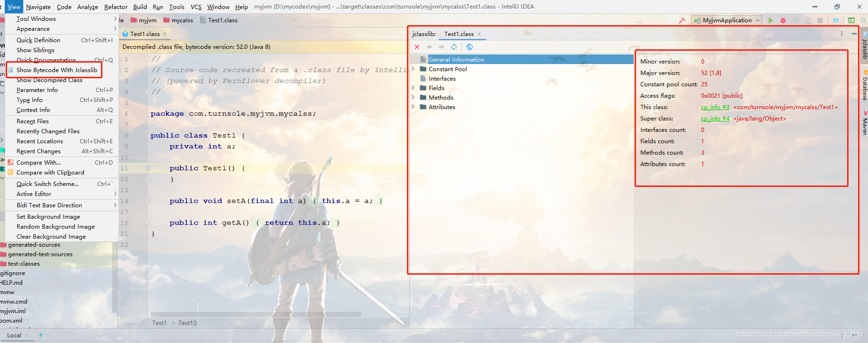
Task: Open project structure grid icon
Action: click(836, 20)
